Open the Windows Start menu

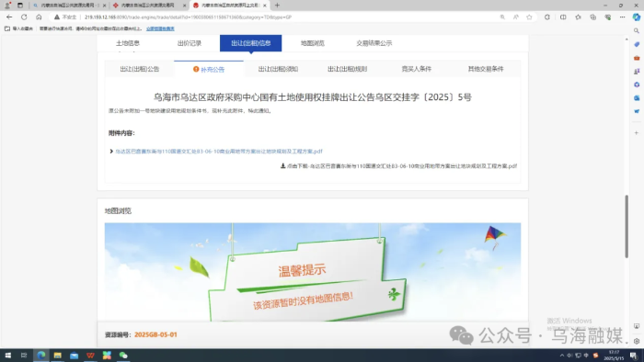tap(7, 356)
